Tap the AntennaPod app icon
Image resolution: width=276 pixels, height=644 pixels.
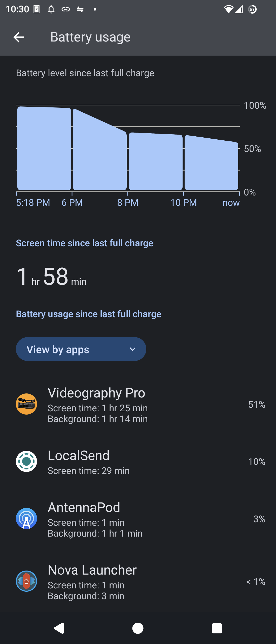pyautogui.click(x=26, y=518)
